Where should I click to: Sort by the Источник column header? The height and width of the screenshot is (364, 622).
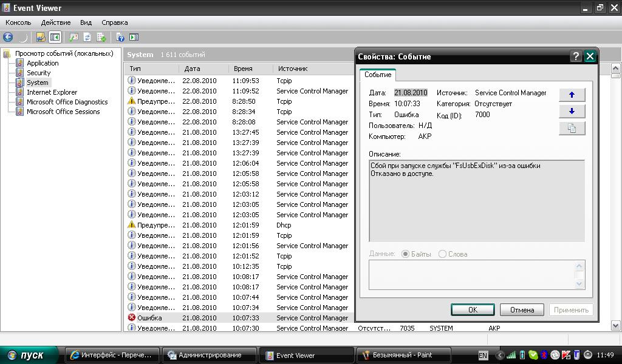point(313,69)
